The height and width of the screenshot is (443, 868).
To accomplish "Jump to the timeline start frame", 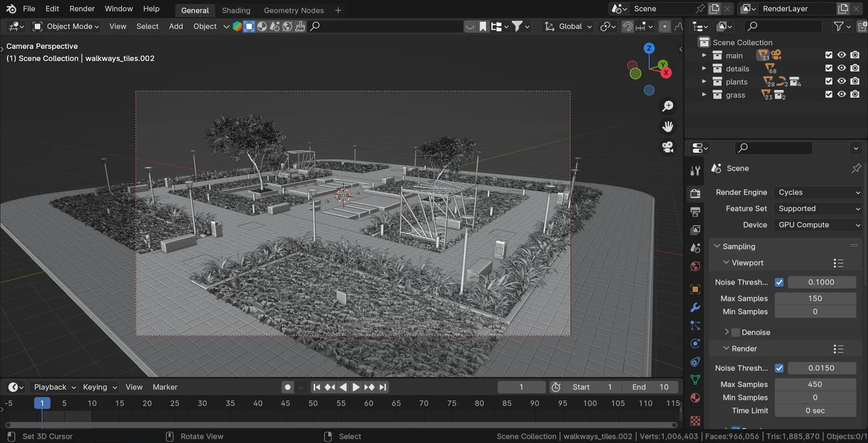I will tap(317, 387).
